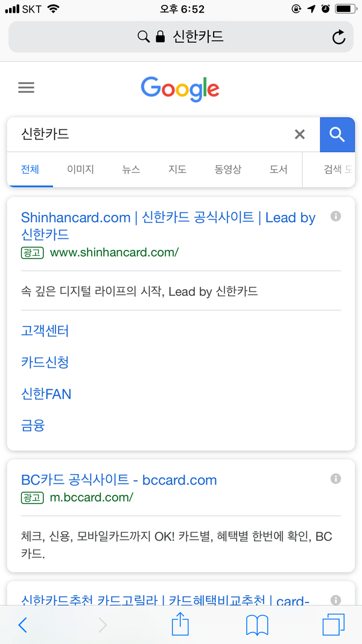Viewport: 362px width, 644px height.
Task: Open the 동영상 results tab
Action: [227, 170]
